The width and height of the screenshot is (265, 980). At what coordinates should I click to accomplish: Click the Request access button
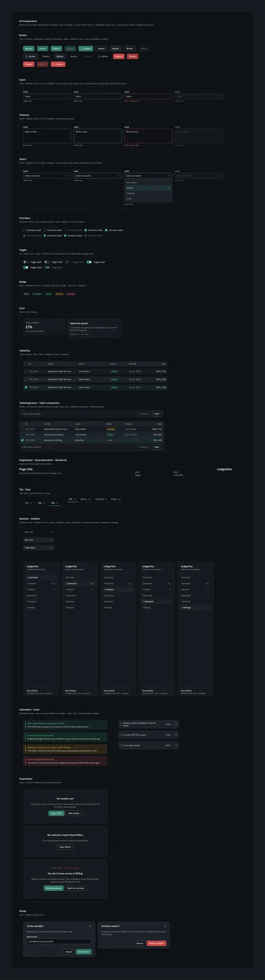pyautogui.click(x=53, y=888)
